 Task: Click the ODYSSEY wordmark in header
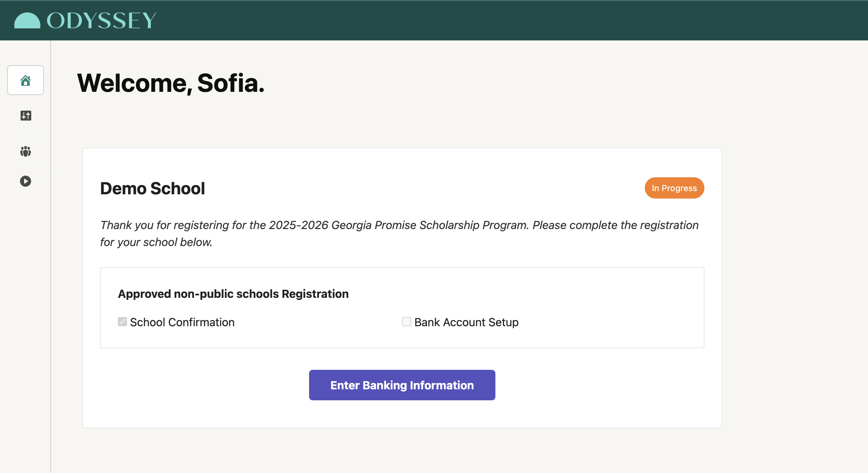(101, 20)
